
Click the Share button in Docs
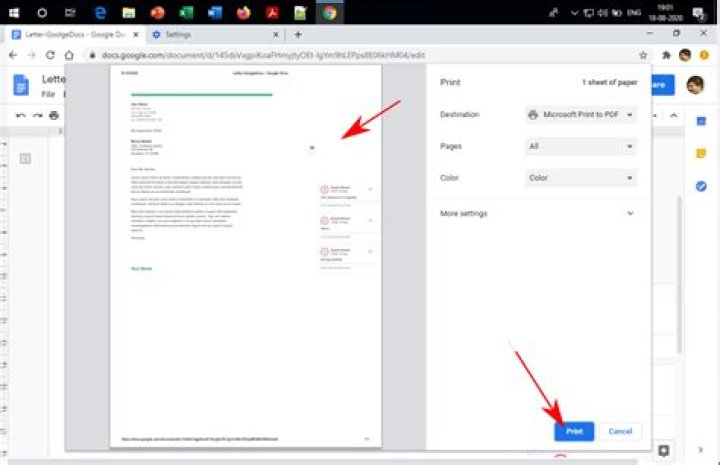663,85
